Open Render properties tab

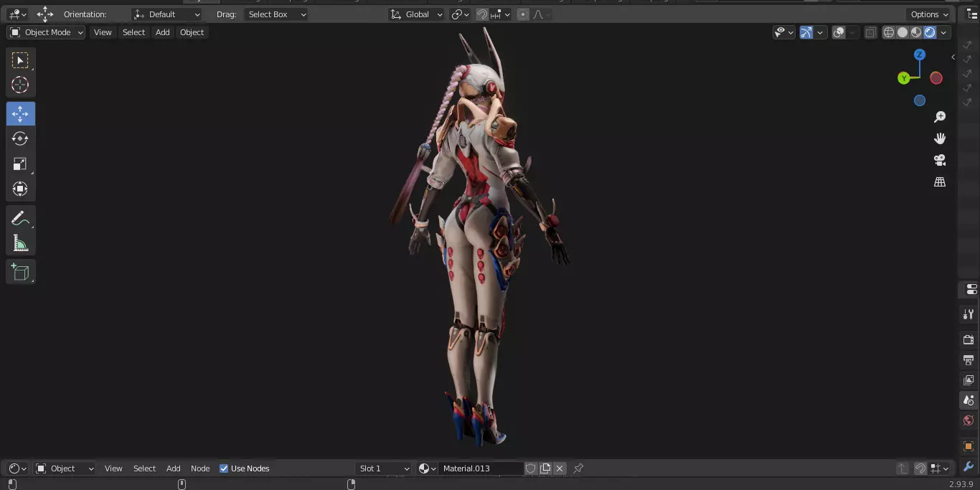[969, 339]
